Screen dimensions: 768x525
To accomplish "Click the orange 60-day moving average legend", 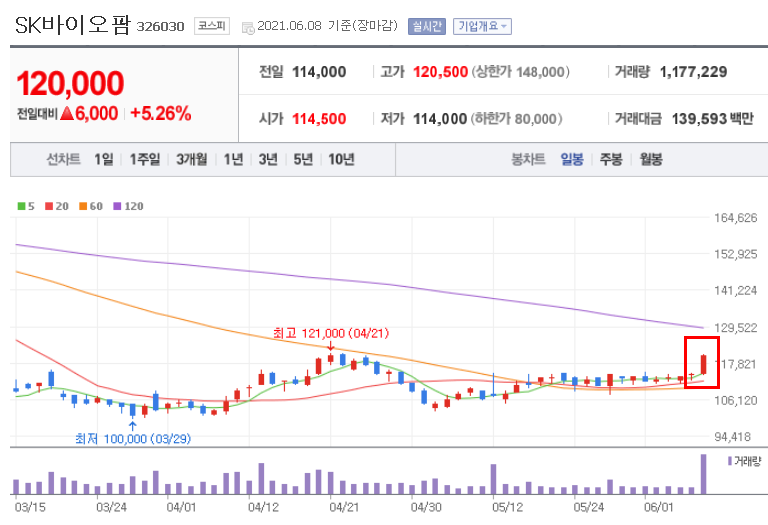I will [91, 206].
